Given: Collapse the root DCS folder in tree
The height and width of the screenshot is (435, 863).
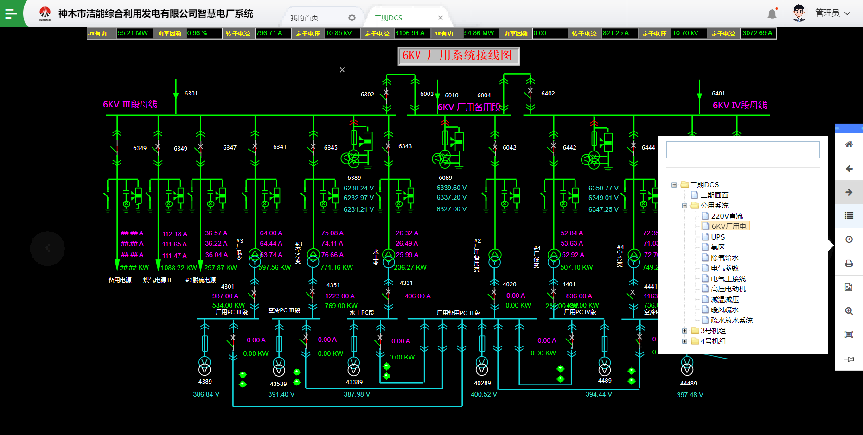Looking at the screenshot, I should point(675,185).
